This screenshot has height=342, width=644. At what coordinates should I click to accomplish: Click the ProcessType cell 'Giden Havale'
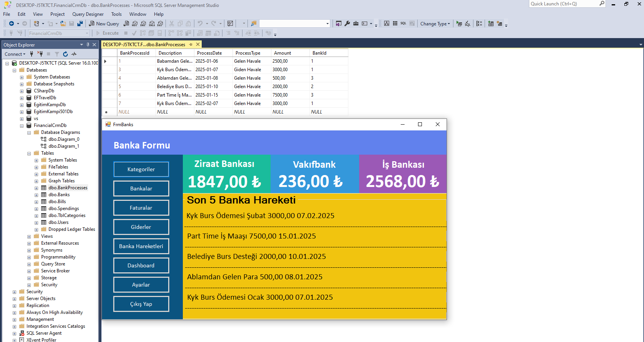(x=252, y=70)
